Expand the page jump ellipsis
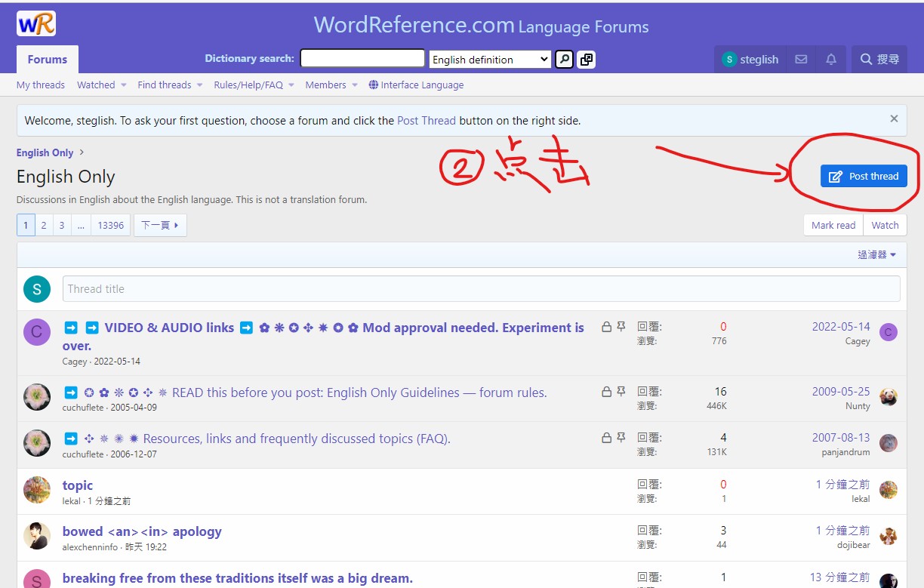 click(81, 225)
